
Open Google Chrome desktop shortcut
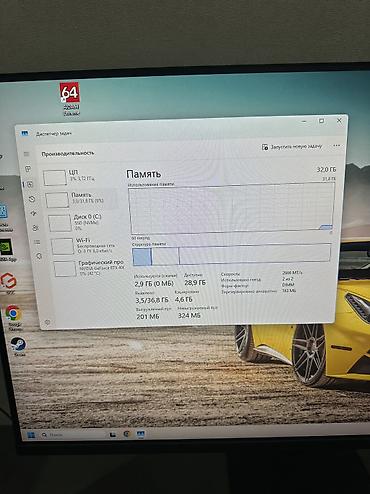coord(13,317)
